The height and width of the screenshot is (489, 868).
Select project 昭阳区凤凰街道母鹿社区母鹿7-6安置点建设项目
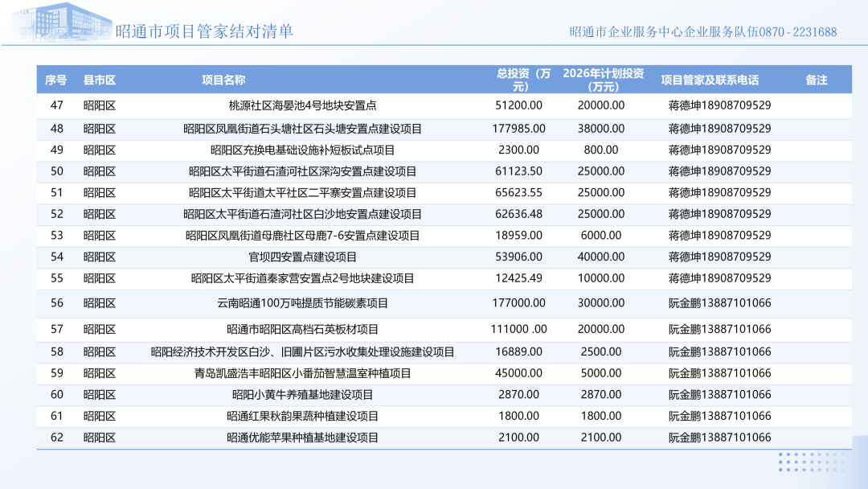tap(303, 236)
